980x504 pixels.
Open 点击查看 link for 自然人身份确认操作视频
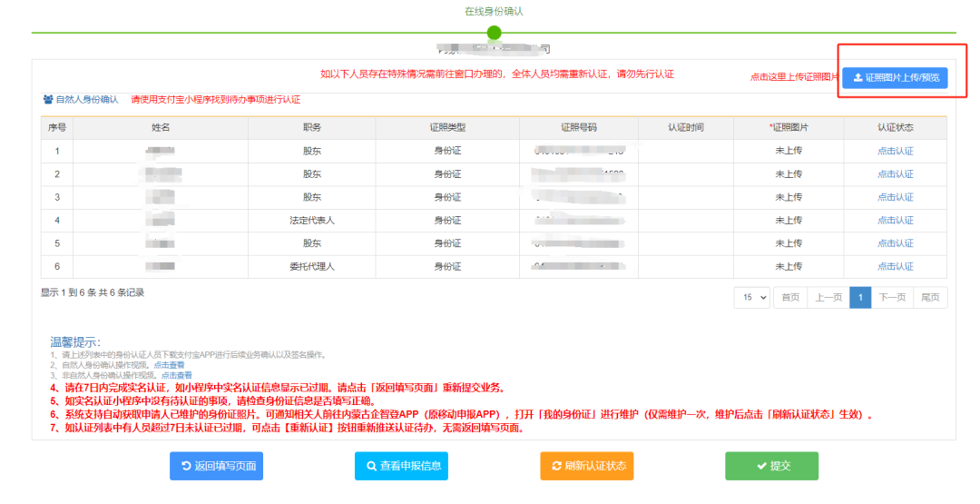170,365
